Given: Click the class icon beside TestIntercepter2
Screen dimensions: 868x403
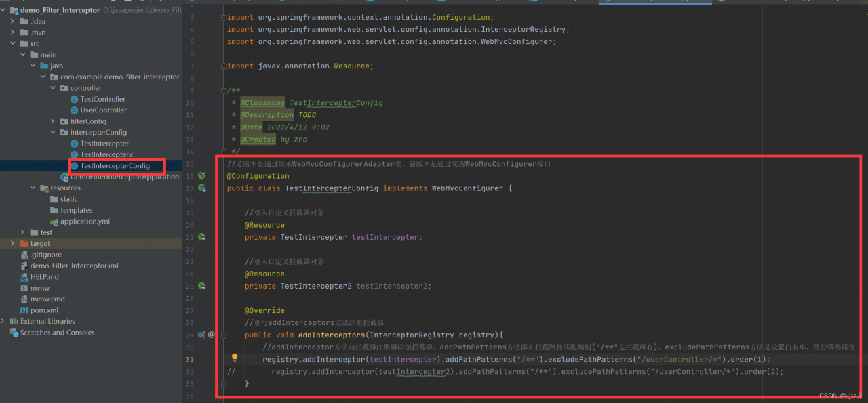Looking at the screenshot, I should [x=75, y=154].
